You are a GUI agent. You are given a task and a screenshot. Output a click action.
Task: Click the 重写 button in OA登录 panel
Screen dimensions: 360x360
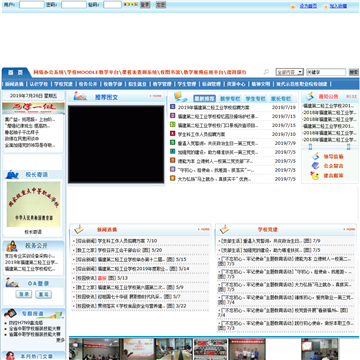(44, 294)
